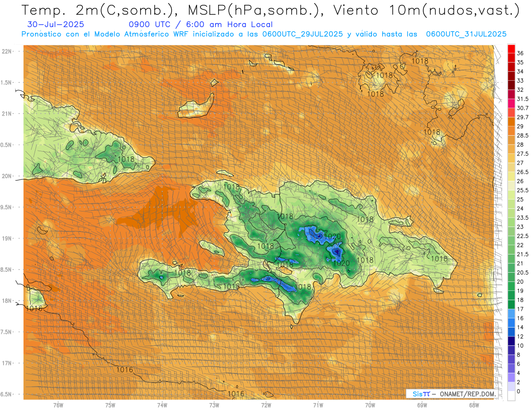Click the 24 label on color scale
The width and height of the screenshot is (532, 411).
click(x=520, y=208)
